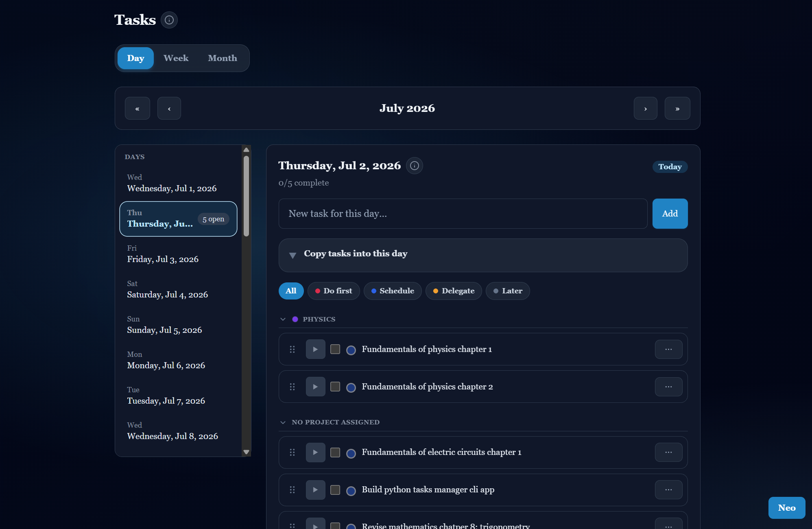Image resolution: width=812 pixels, height=529 pixels.
Task: Go to next period with single right arrow
Action: click(646, 108)
